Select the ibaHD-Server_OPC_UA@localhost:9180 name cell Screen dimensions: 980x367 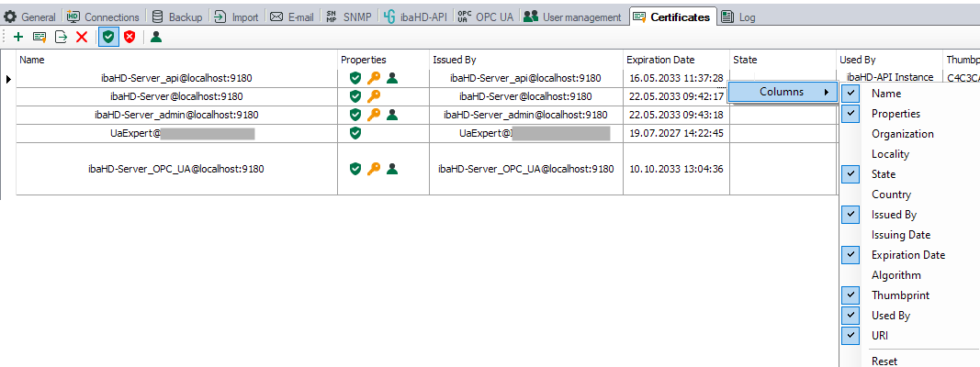(x=177, y=169)
